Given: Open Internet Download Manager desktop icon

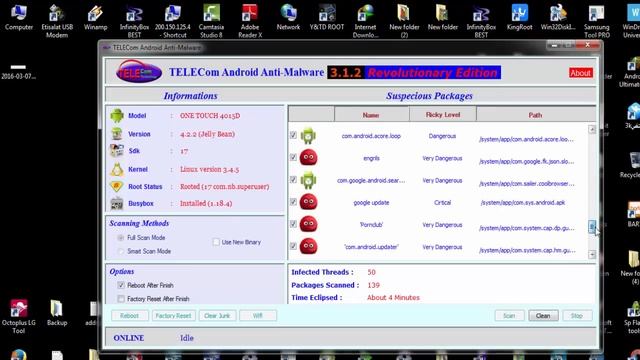Looking at the screenshot, I should click(x=365, y=21).
